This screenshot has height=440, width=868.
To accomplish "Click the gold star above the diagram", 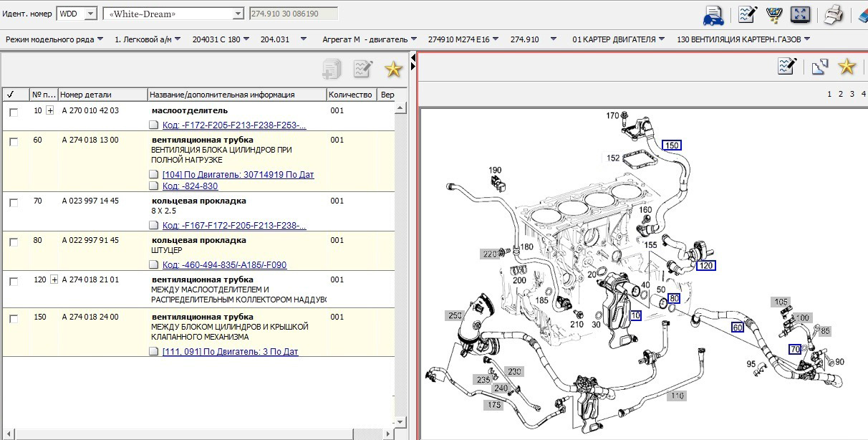I will [847, 67].
